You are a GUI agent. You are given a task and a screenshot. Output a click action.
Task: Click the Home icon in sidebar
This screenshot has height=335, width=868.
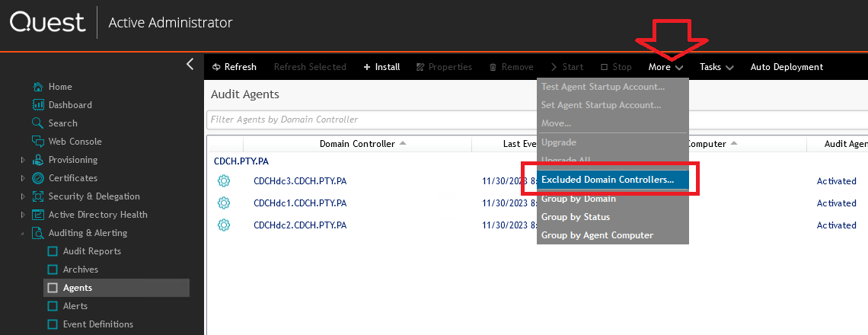click(38, 87)
